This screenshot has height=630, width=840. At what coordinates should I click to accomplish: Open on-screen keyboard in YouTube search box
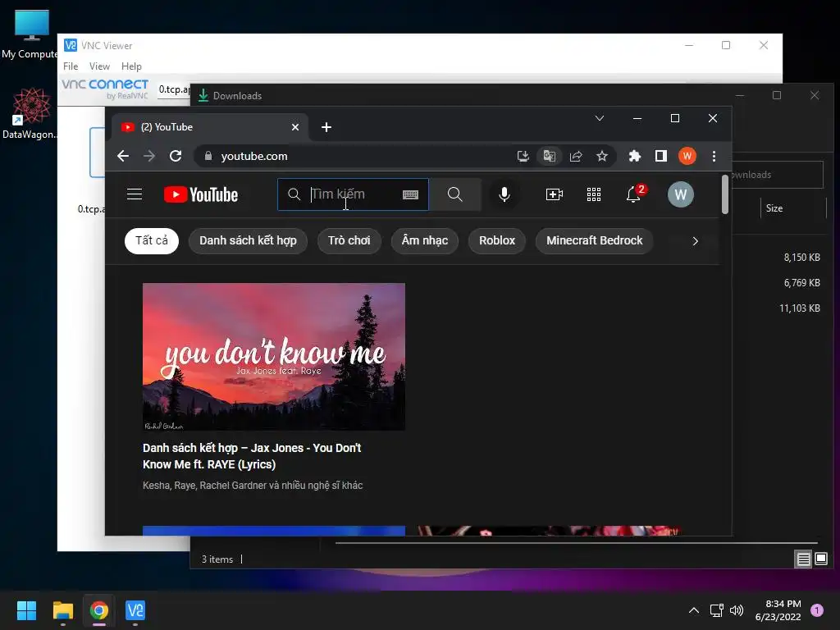click(410, 194)
